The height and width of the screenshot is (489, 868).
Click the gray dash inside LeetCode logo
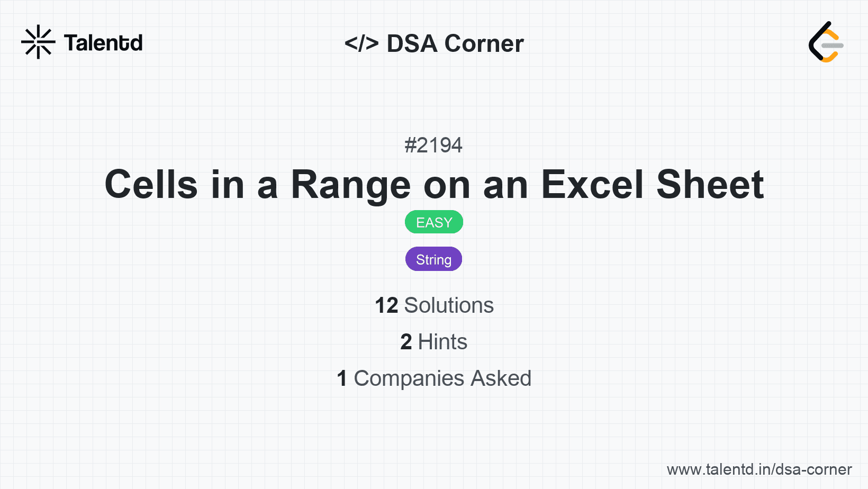[x=833, y=46]
